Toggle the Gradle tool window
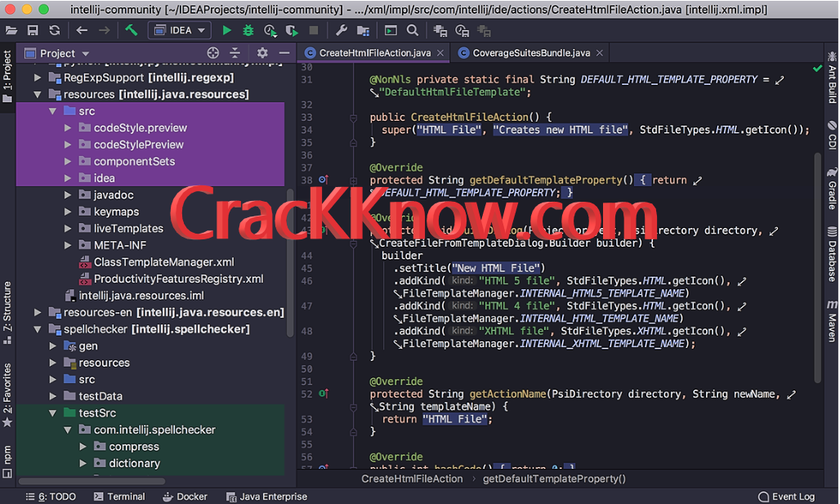The height and width of the screenshot is (504, 840). coord(832,189)
